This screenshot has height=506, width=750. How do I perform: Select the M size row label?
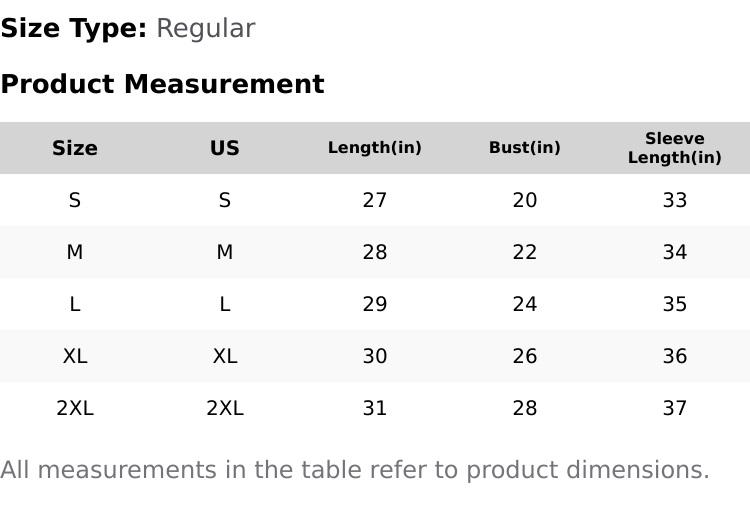click(x=75, y=252)
